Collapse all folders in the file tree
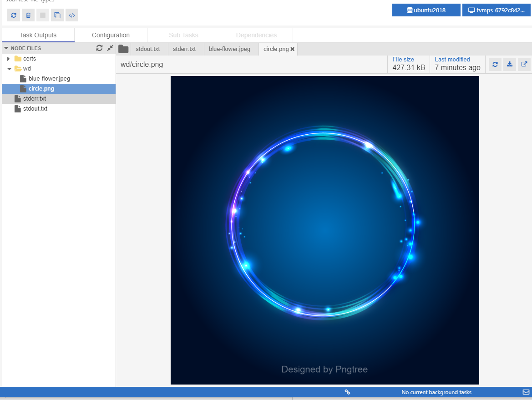 pyautogui.click(x=110, y=48)
